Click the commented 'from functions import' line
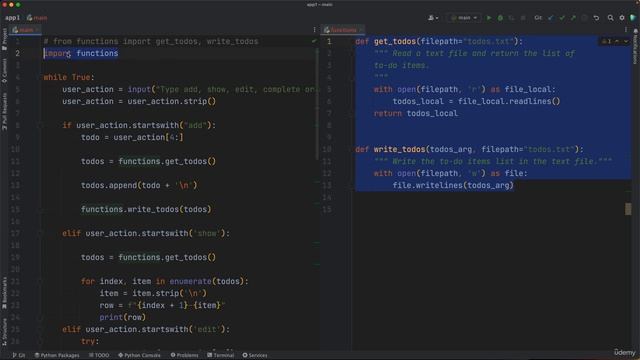The width and height of the screenshot is (640, 360). 151,42
